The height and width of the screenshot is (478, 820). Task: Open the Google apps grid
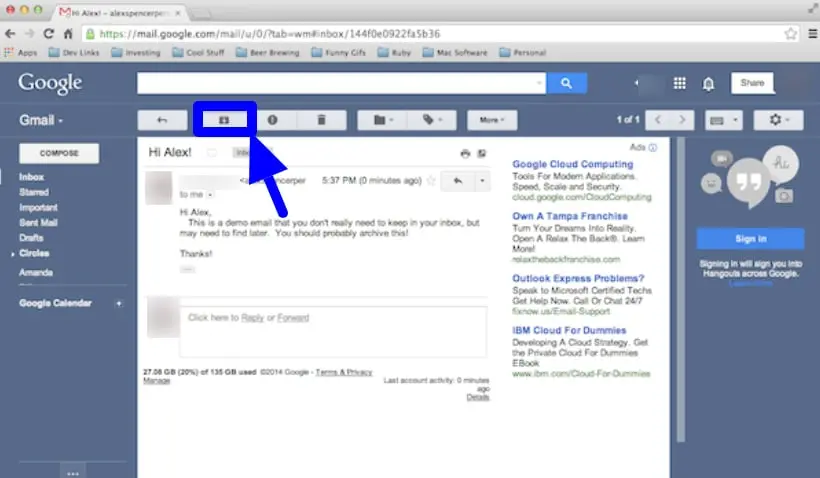[679, 83]
